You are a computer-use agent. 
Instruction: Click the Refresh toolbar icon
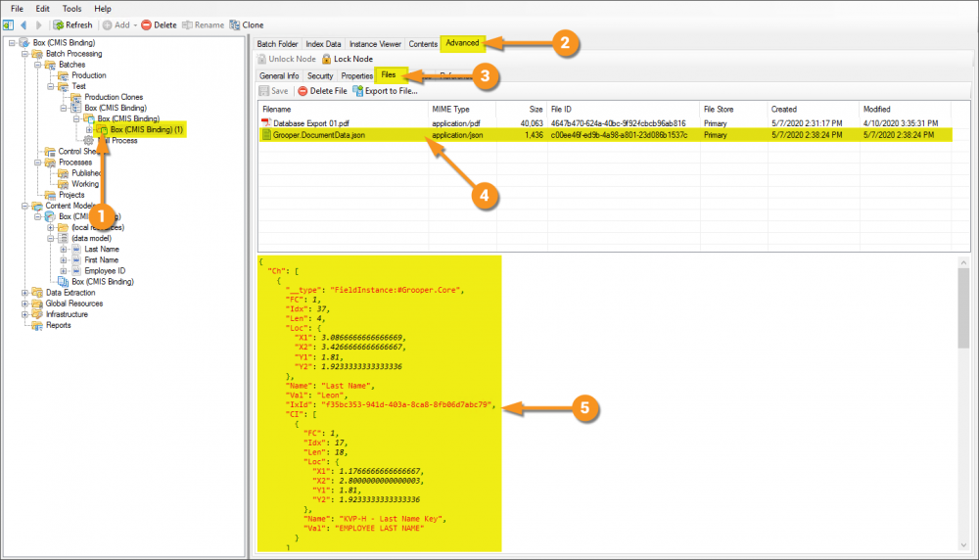[x=59, y=24]
